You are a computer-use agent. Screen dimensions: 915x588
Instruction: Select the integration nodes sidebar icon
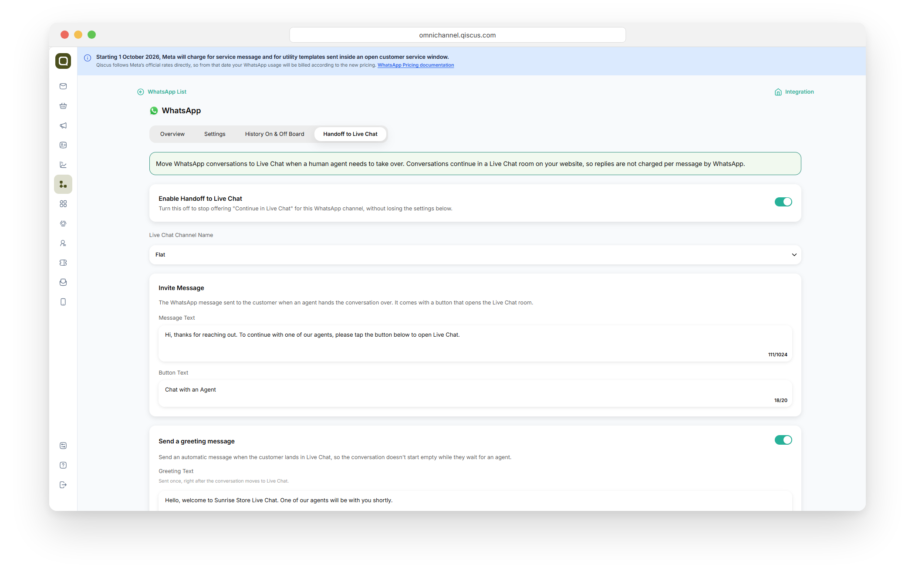click(63, 184)
